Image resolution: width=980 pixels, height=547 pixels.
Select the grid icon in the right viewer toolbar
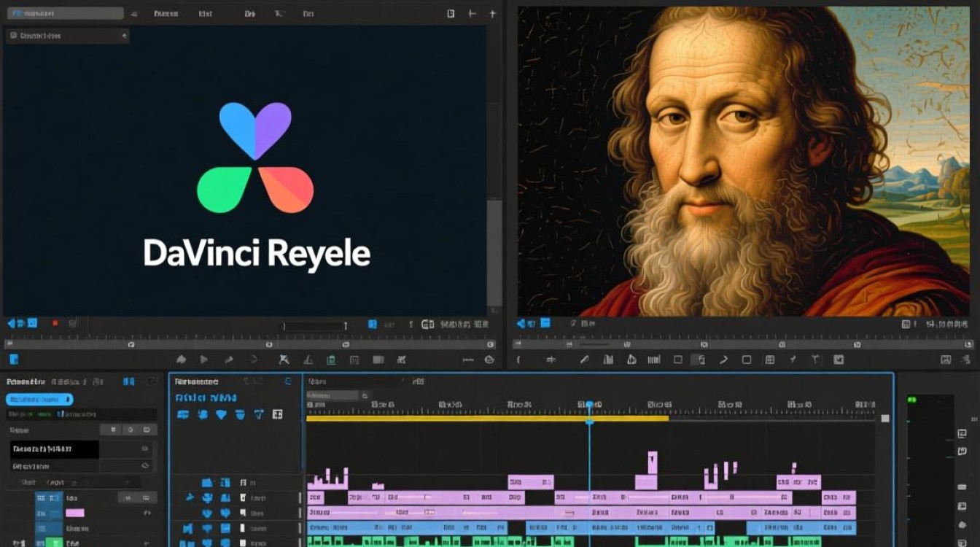769,360
